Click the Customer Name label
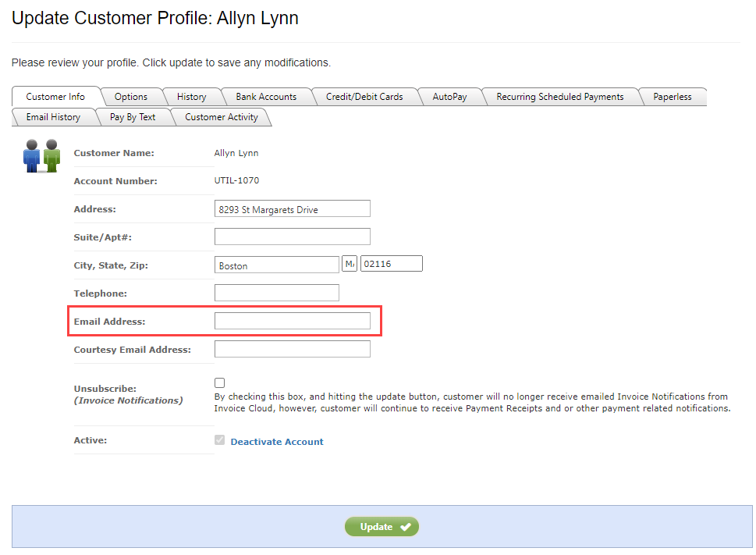Viewport: 756px width, 555px height. tap(114, 153)
